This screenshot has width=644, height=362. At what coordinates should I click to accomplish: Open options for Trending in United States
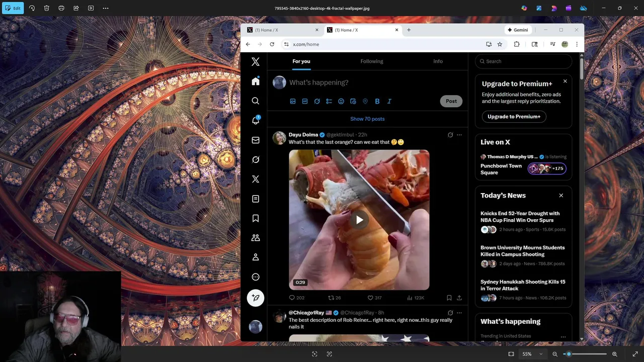pyautogui.click(x=563, y=337)
